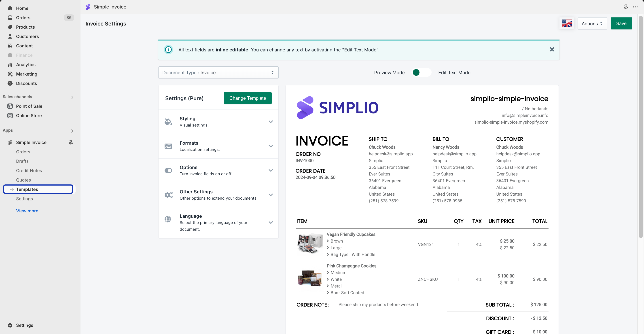Viewport: 644px width, 334px height.
Task: Click the Other Settings gears icon
Action: tap(169, 195)
